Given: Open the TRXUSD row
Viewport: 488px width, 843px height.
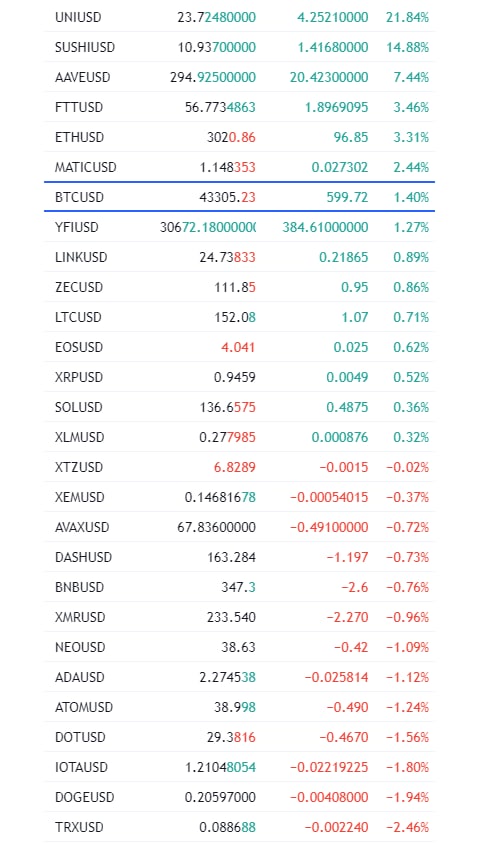Looking at the screenshot, I should (x=239, y=827).
